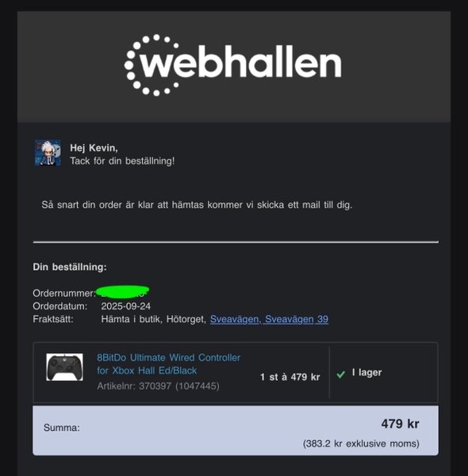Click the pickup notification sentence about mail
The width and height of the screenshot is (468, 476).
pyautogui.click(x=197, y=205)
